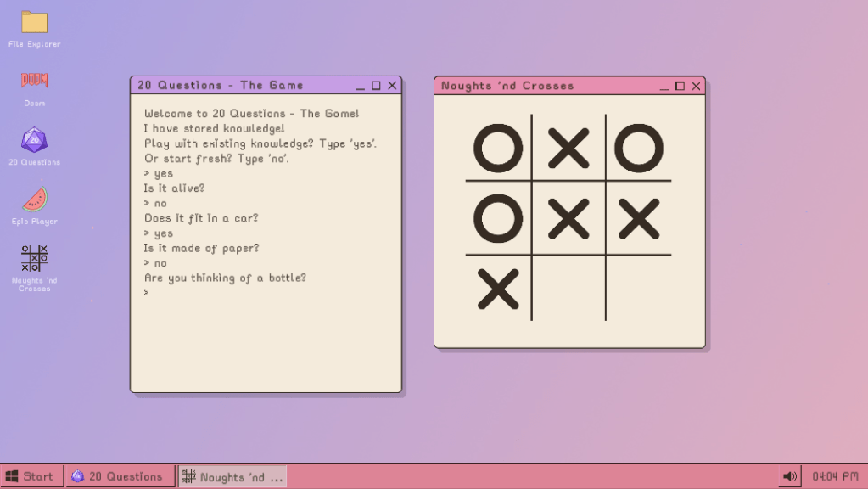Viewport: 868px width, 489px height.
Task: Close the 20 Questions window
Action: (392, 86)
